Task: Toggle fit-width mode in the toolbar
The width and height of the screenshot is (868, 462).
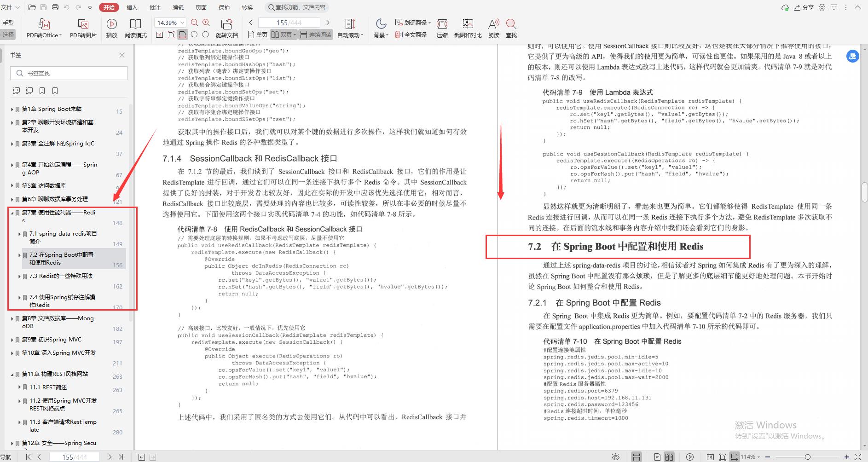Action: point(183,35)
